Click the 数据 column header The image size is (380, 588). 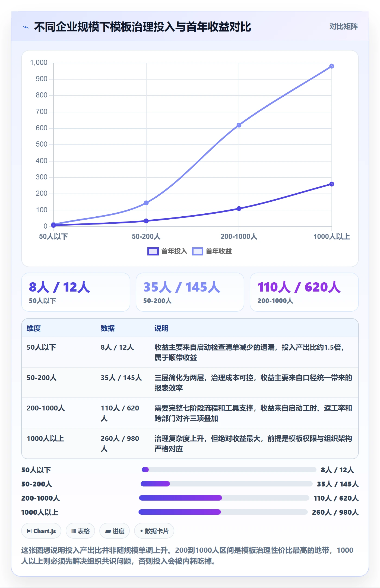click(x=108, y=328)
